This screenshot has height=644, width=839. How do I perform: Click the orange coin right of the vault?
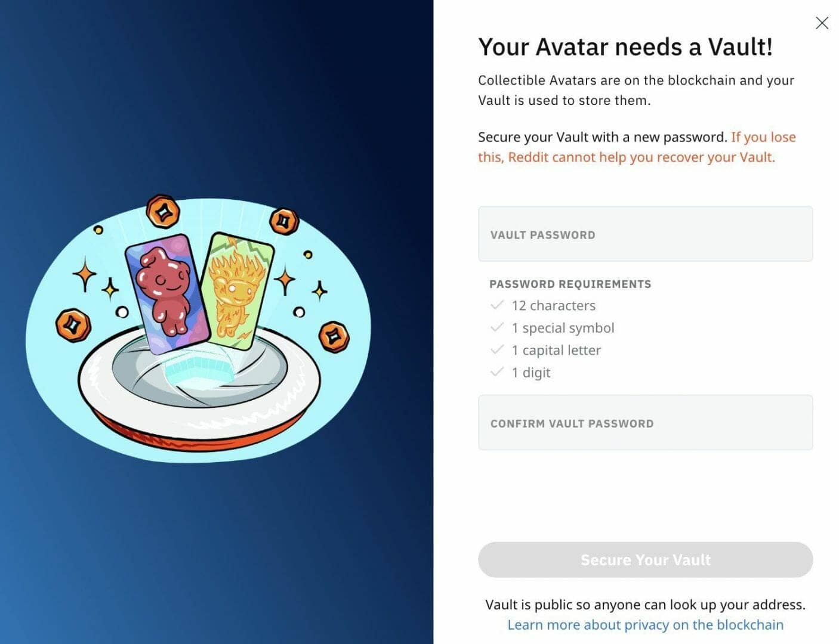334,336
